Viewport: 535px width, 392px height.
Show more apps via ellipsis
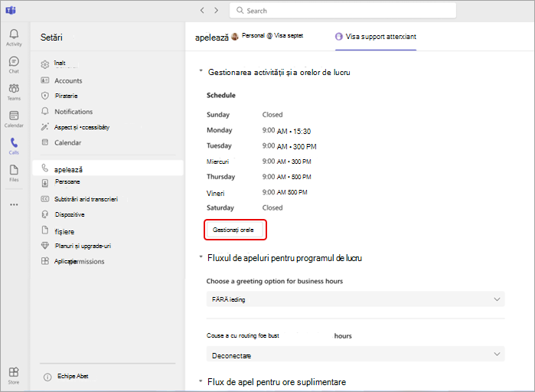tap(14, 204)
